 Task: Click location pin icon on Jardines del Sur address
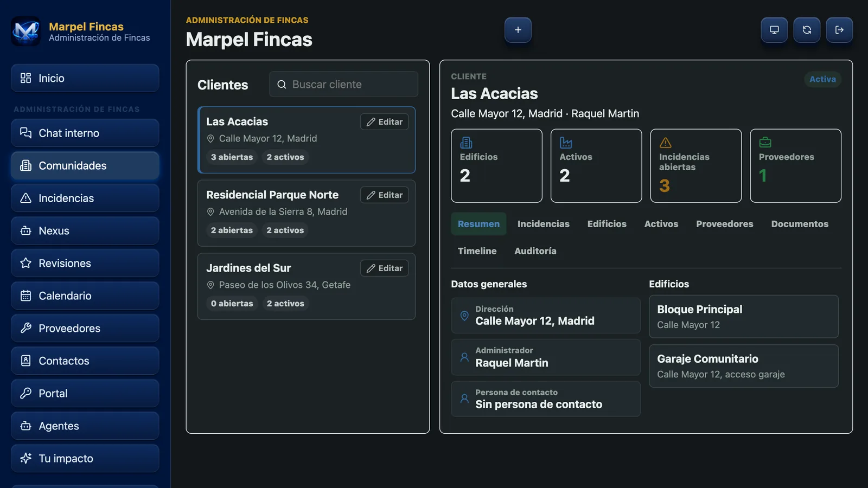[210, 285]
